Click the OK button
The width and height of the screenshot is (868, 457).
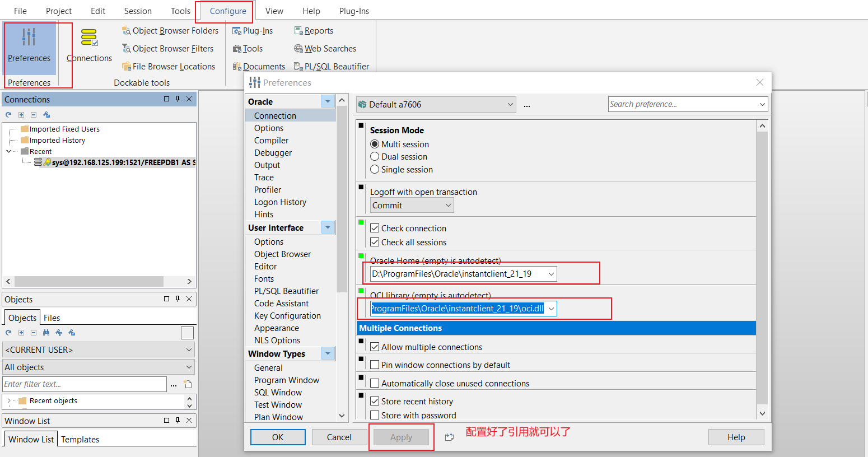(x=278, y=437)
